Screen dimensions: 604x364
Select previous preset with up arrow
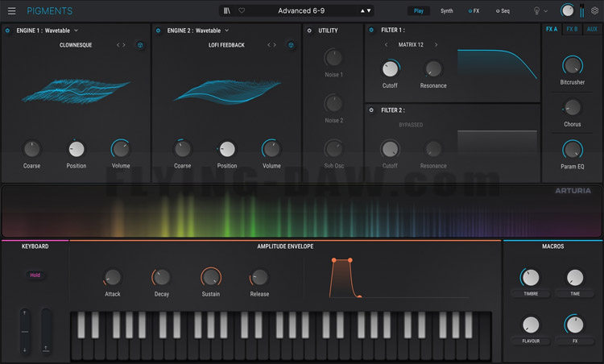(x=362, y=10)
